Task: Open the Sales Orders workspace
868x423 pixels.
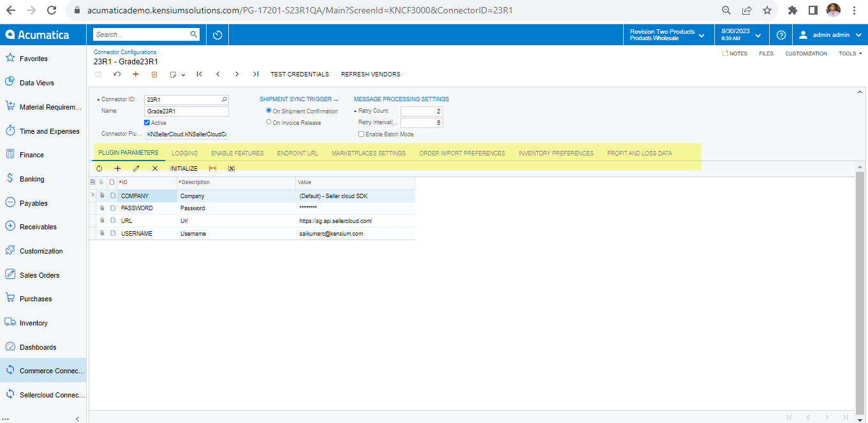Action: point(43,275)
